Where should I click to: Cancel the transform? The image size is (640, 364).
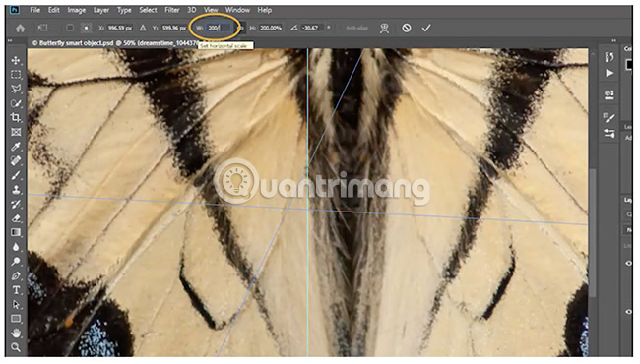(x=406, y=29)
